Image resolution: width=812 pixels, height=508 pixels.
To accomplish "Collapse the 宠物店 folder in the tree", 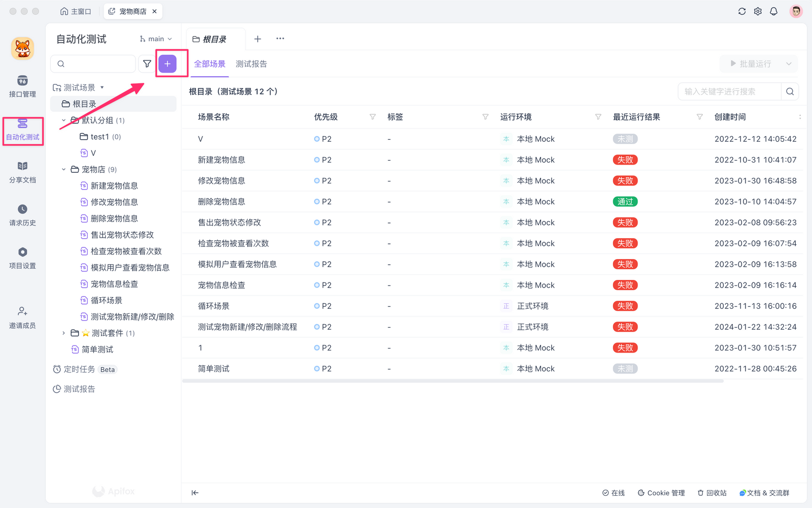I will pos(63,169).
